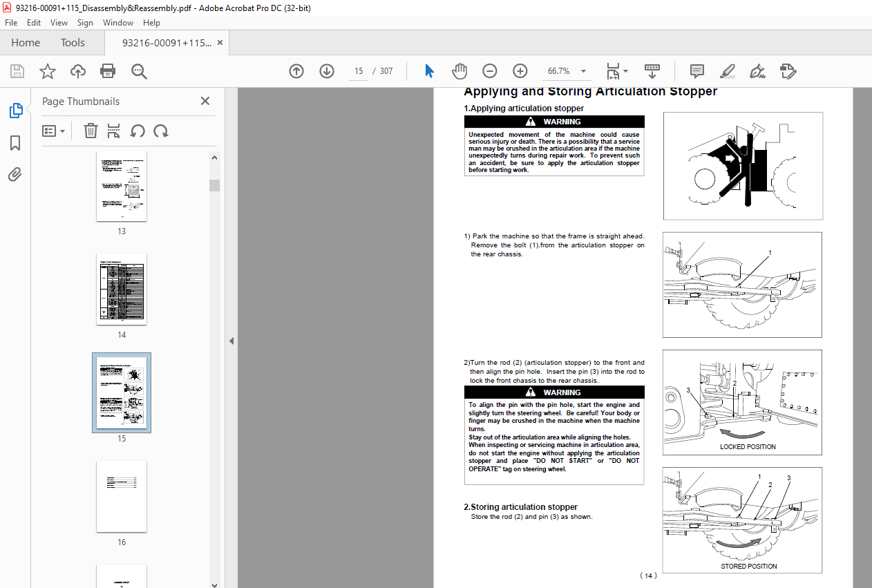Viewport: 872px width, 588px height.
Task: Open the Bookmarks navigation pane
Action: click(x=15, y=143)
